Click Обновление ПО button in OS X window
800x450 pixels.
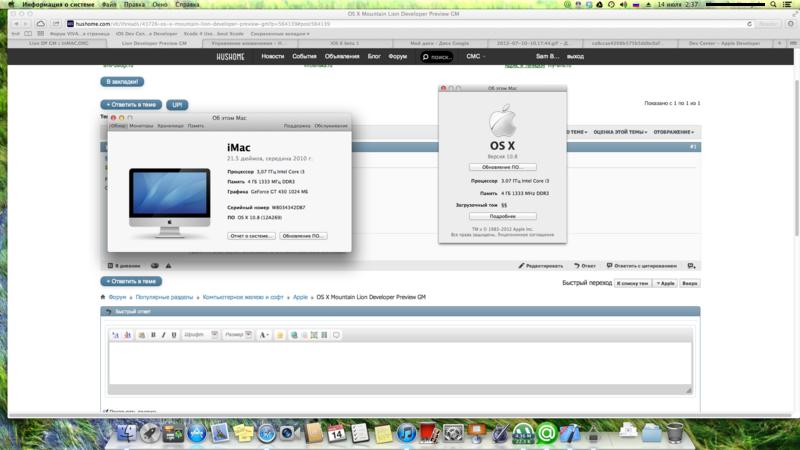pyautogui.click(x=503, y=167)
